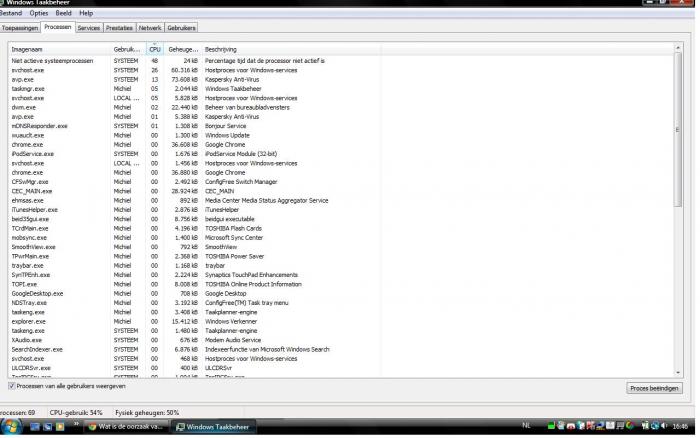This screenshot has width=700, height=438.
Task: Click the 16:46 clock in the tray
Action: (680, 426)
